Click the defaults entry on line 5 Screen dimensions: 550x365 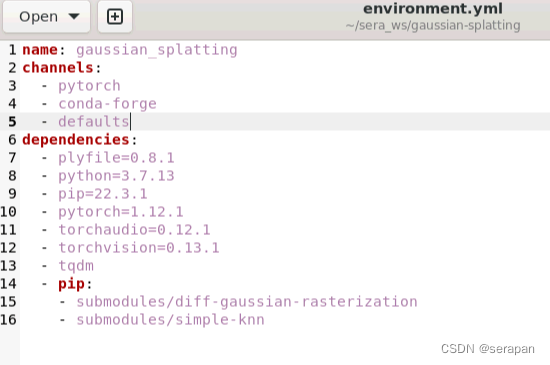(x=94, y=122)
